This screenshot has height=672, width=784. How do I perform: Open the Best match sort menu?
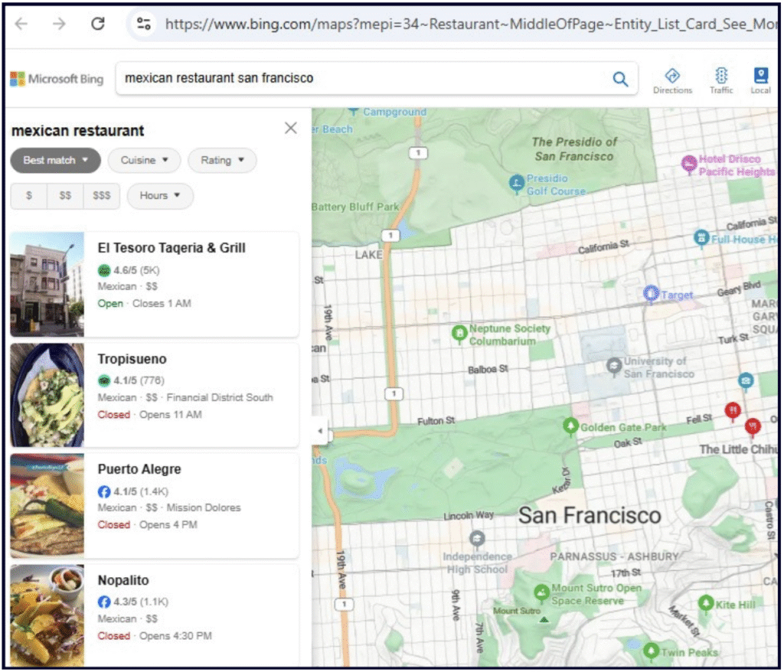55,161
